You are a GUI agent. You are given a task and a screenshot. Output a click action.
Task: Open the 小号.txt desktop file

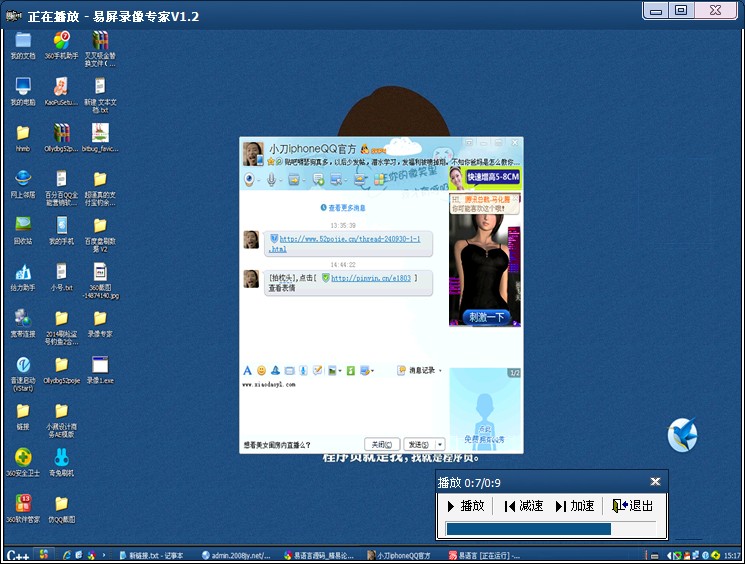[x=61, y=277]
